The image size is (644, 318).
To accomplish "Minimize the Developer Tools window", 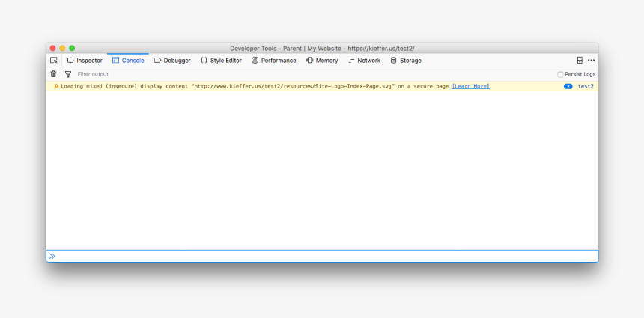I will coord(62,48).
